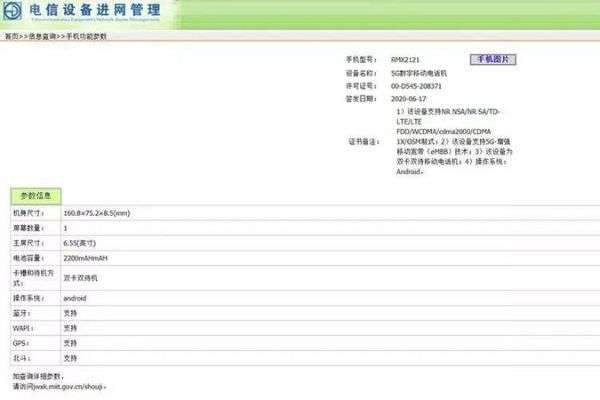Screen dimensions: 600x400
Task: Go to 首页 in the breadcrumb
Action: pos(11,36)
